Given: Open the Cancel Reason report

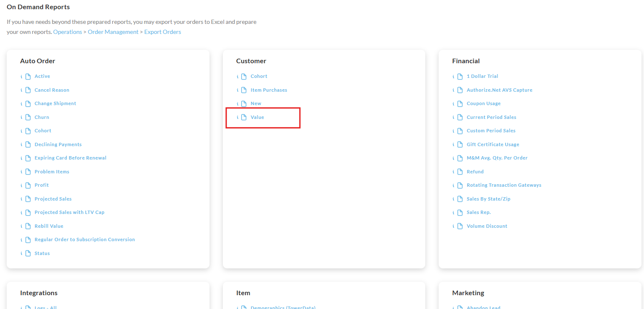Looking at the screenshot, I should click(52, 90).
